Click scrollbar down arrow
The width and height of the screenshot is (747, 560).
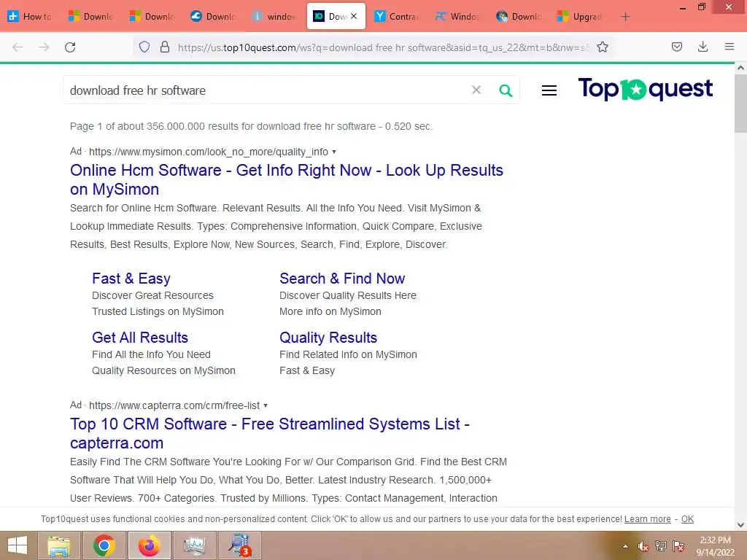pos(740,525)
